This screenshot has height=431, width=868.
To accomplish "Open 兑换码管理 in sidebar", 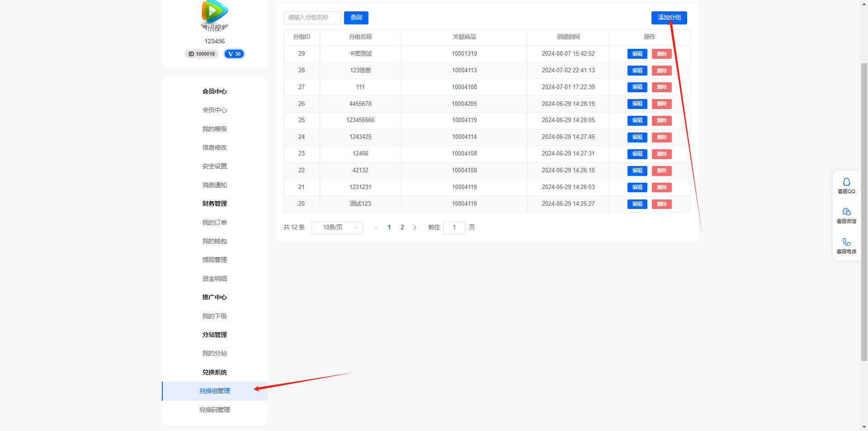I will click(215, 410).
